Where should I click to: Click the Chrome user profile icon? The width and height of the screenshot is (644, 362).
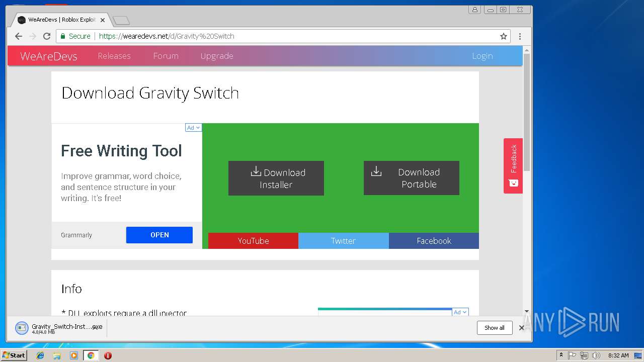474,10
